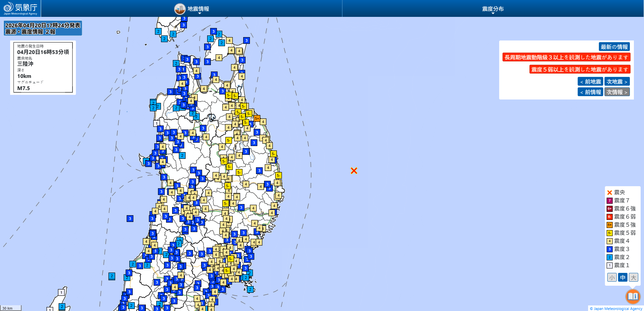Click the 震度5強 orange legend swatch
This screenshot has width=644, height=311.
(609, 225)
